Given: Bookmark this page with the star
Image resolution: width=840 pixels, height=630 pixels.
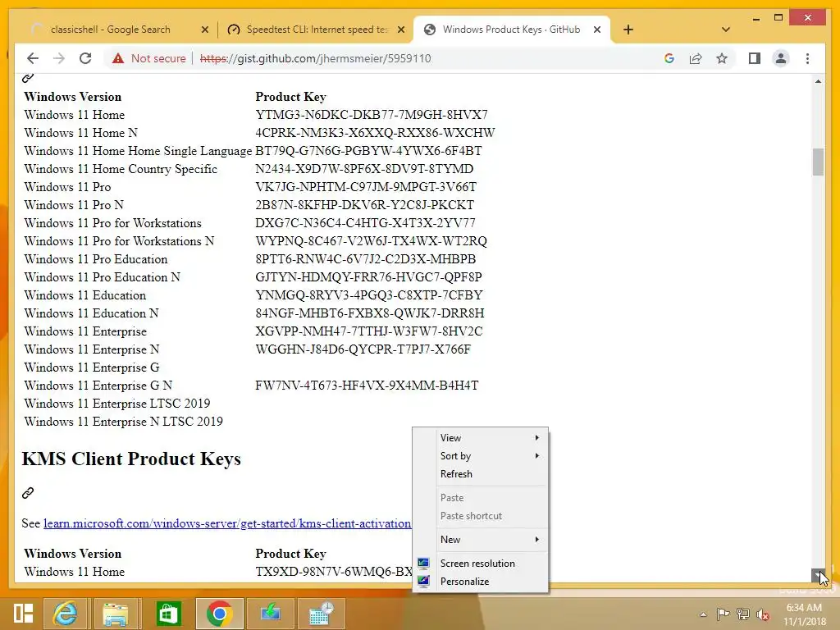Looking at the screenshot, I should [x=722, y=58].
